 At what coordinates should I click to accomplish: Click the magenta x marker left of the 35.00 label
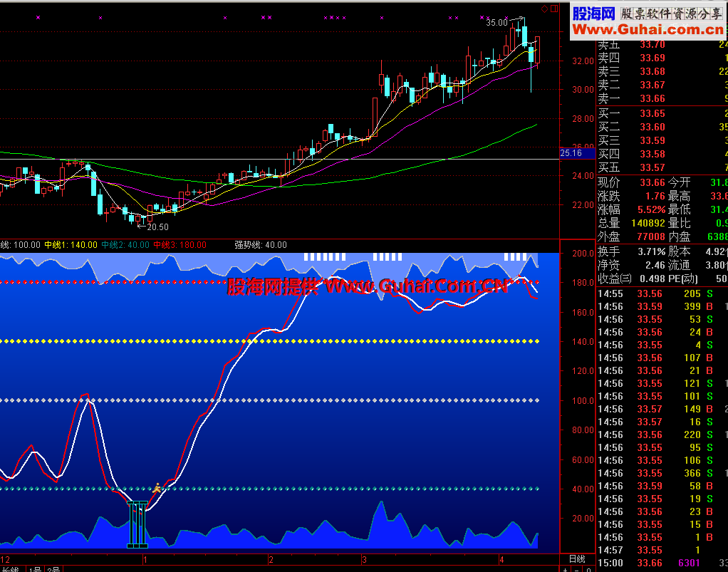(x=481, y=18)
